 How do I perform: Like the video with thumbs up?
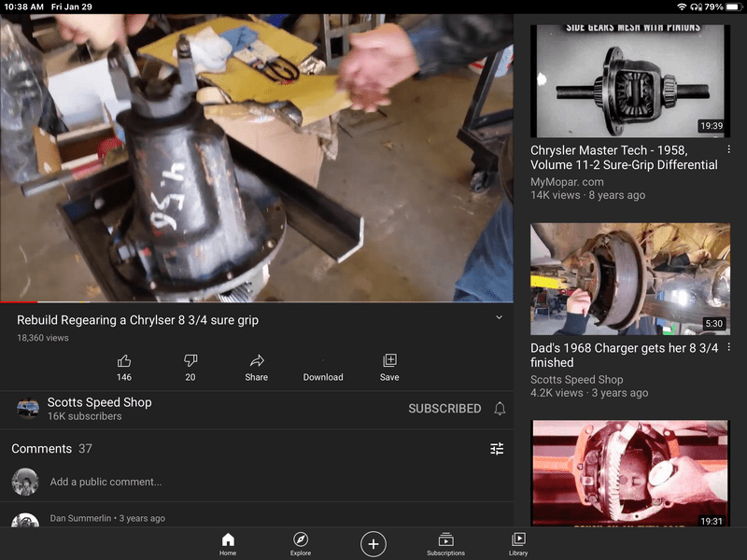(124, 361)
